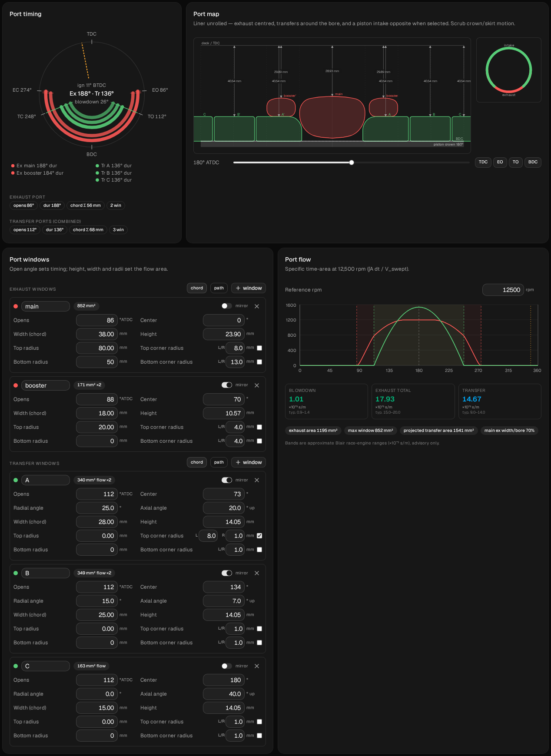Edit main Top radius value 80.00
The height and width of the screenshot is (756, 551).
click(x=97, y=348)
